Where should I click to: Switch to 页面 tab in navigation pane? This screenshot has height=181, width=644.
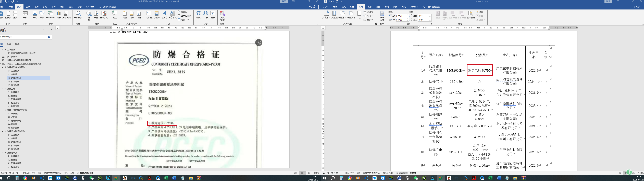coord(9,44)
